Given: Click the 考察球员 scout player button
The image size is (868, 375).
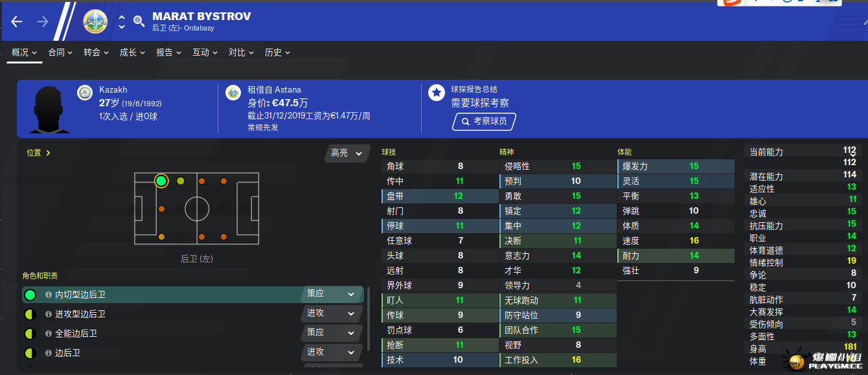Looking at the screenshot, I should coord(484,121).
